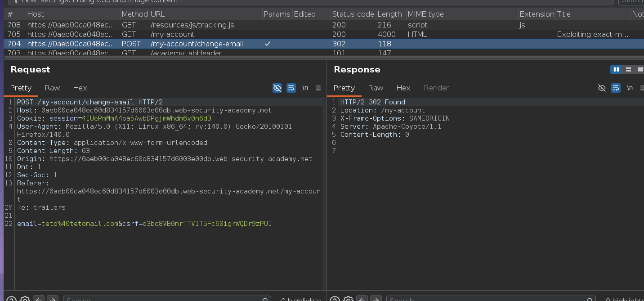Click 'Dnt: 1' header line

[29, 167]
